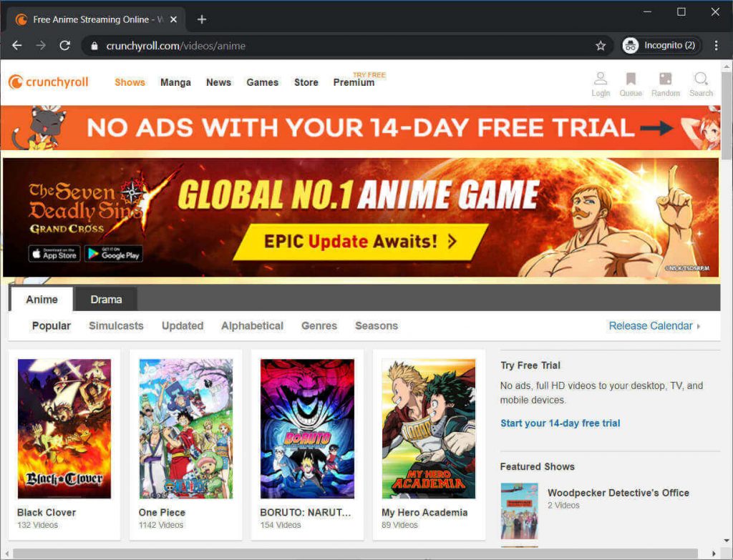Click the Crunchyroll favicon in the tab

[21, 19]
